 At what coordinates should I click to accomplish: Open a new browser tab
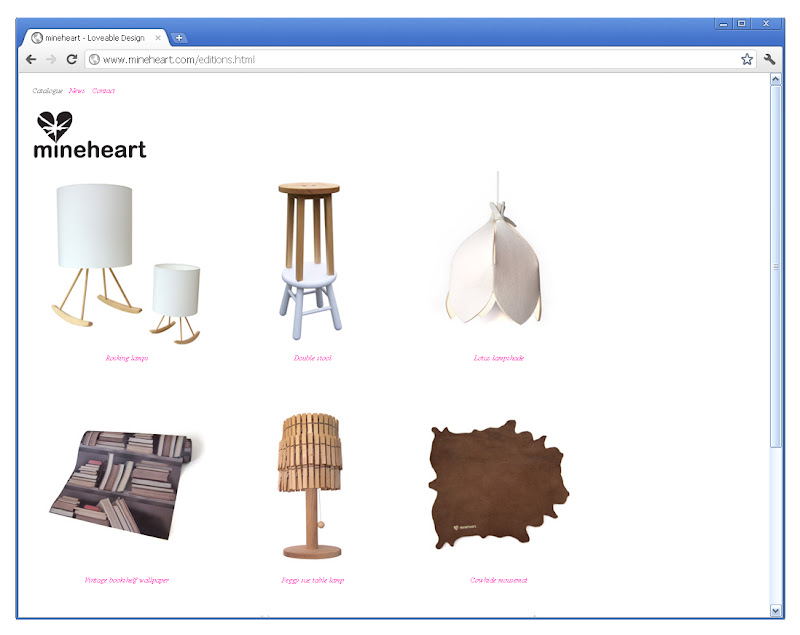pos(178,35)
